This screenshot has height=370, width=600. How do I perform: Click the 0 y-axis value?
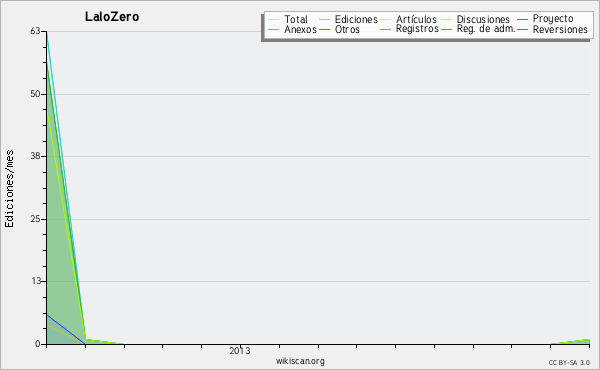coord(38,344)
